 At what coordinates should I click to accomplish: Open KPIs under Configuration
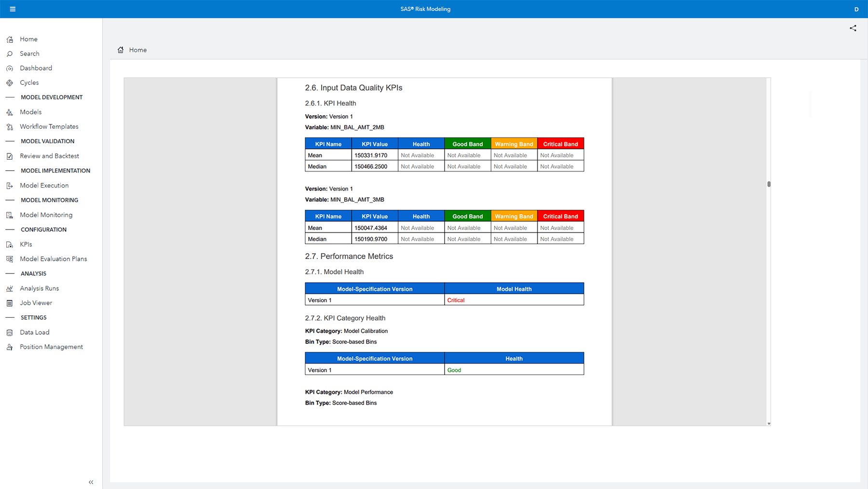click(x=25, y=244)
